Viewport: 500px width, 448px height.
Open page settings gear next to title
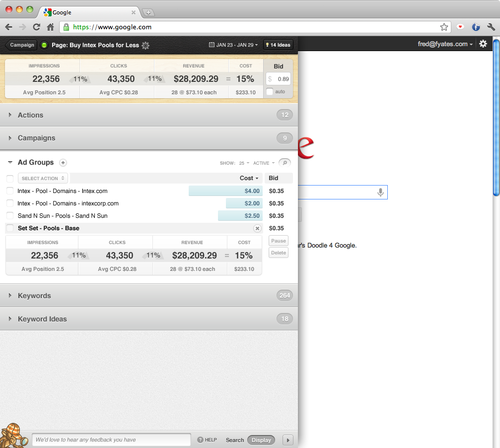pyautogui.click(x=145, y=45)
